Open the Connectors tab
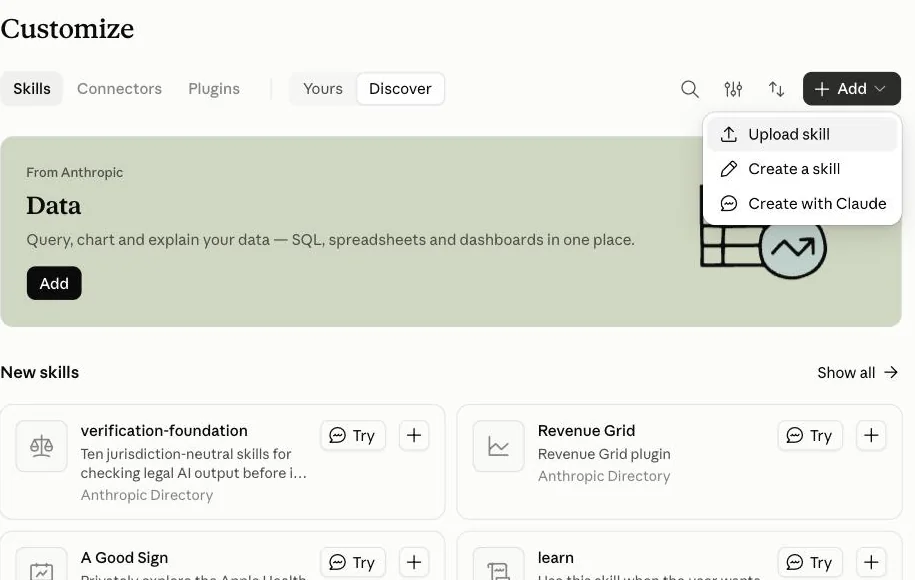Screen dimensions: 915x580 [119, 89]
